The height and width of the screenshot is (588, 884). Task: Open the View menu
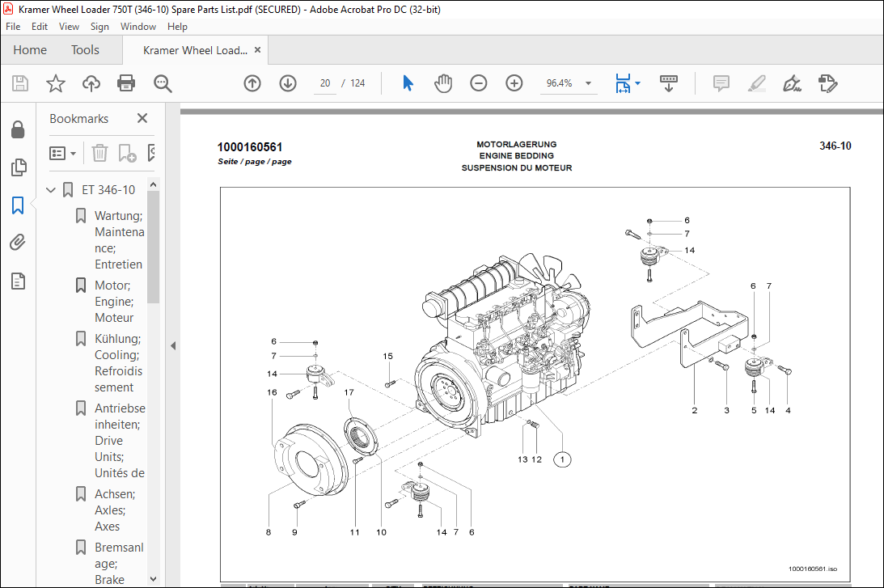[x=69, y=27]
